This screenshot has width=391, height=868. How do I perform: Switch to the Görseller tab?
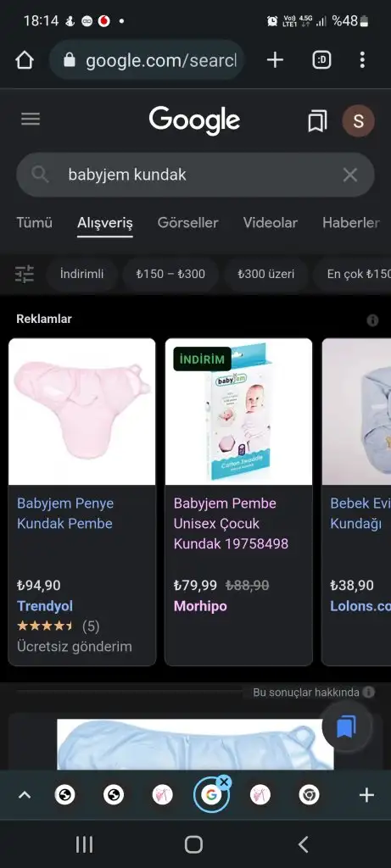coord(187,223)
